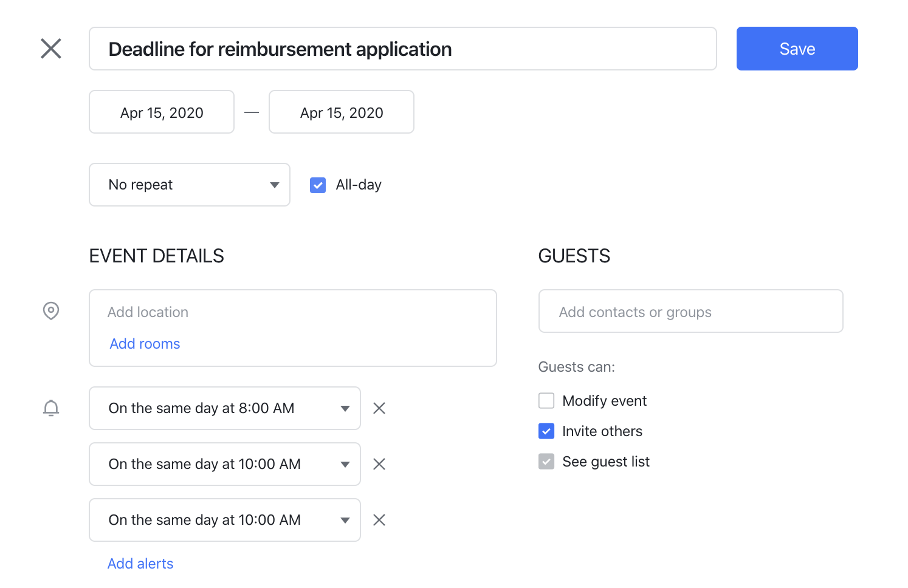Uncheck the All-day checkbox

pos(318,185)
